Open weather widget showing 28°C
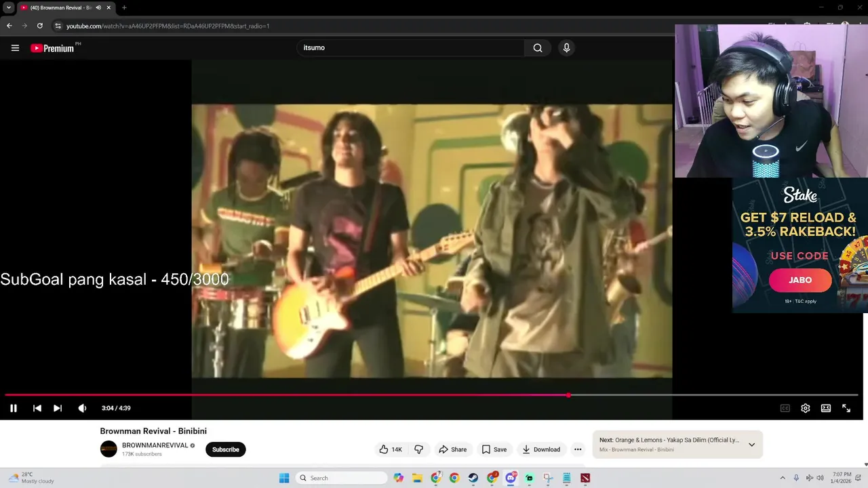The image size is (868, 488). (31, 478)
